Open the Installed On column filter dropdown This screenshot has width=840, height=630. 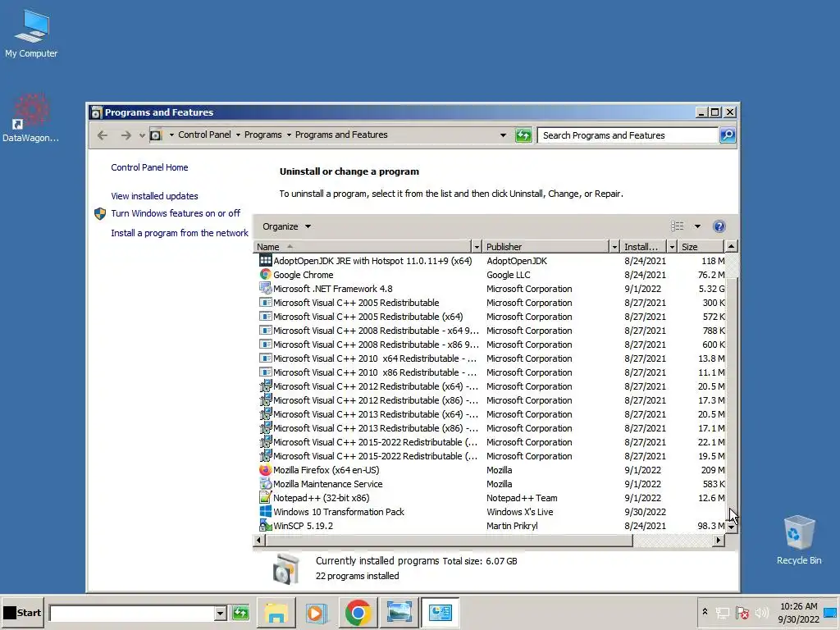[672, 246]
